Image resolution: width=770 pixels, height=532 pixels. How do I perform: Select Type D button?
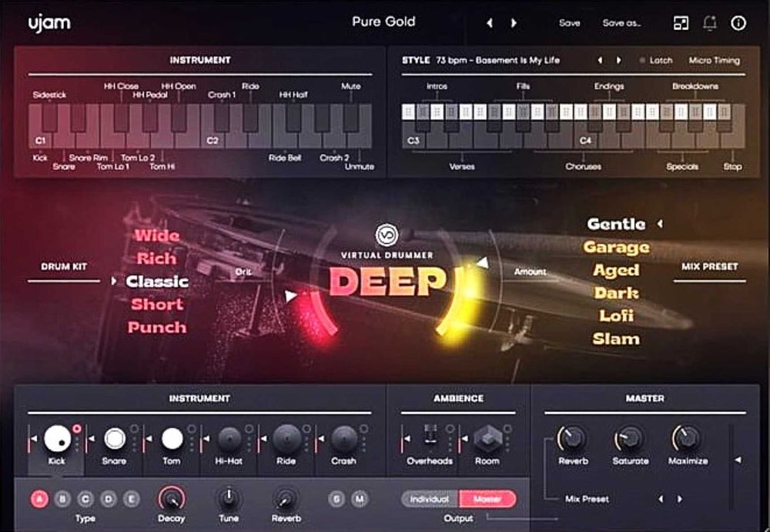[109, 499]
